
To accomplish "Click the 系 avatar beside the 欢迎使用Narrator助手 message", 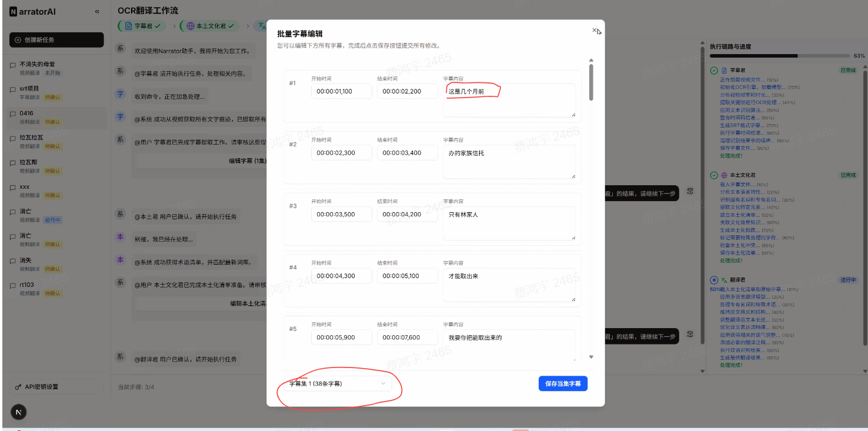I will click(120, 49).
